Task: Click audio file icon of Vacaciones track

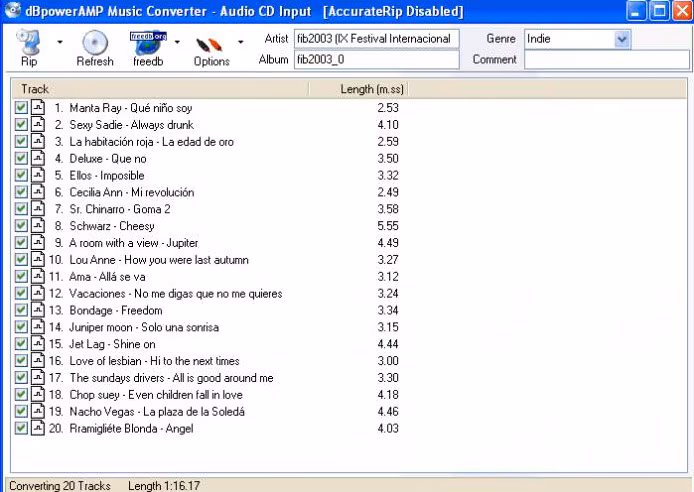Action: pyautogui.click(x=38, y=293)
